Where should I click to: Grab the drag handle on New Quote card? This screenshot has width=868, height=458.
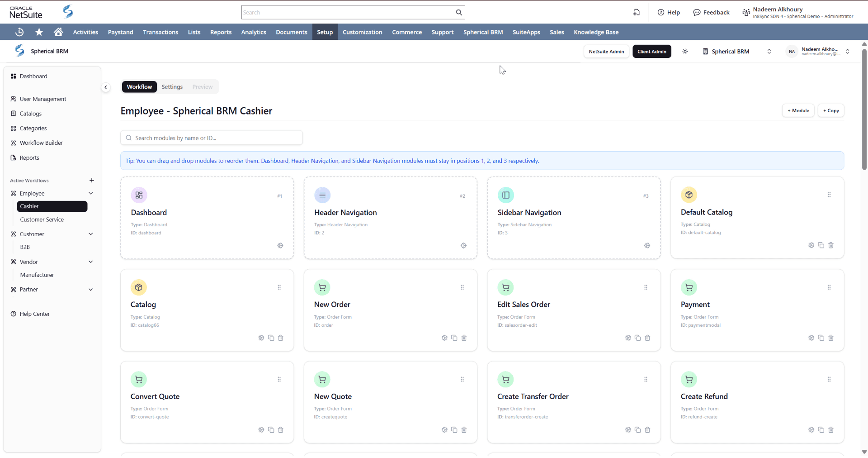click(x=462, y=379)
